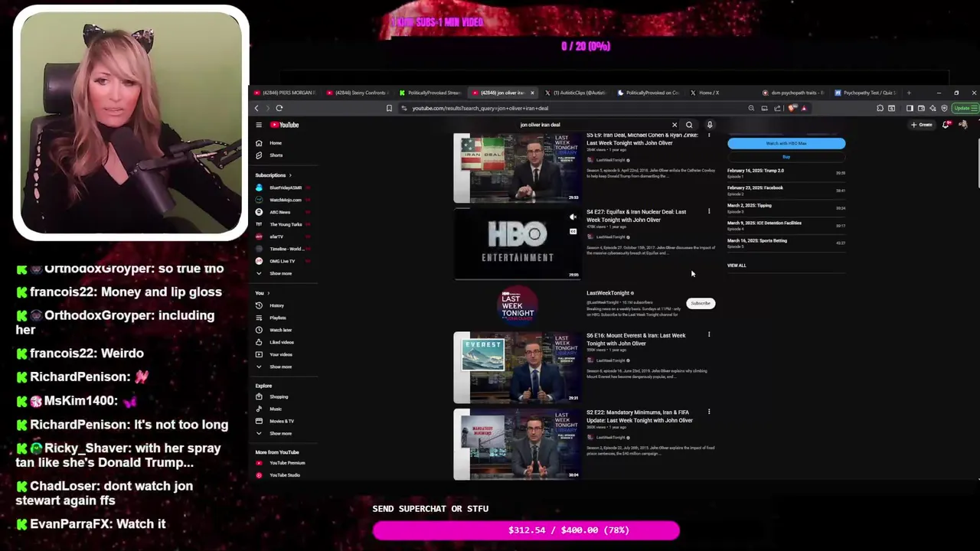Open YouTube Studio link
This screenshot has width=980, height=551.
[284, 475]
